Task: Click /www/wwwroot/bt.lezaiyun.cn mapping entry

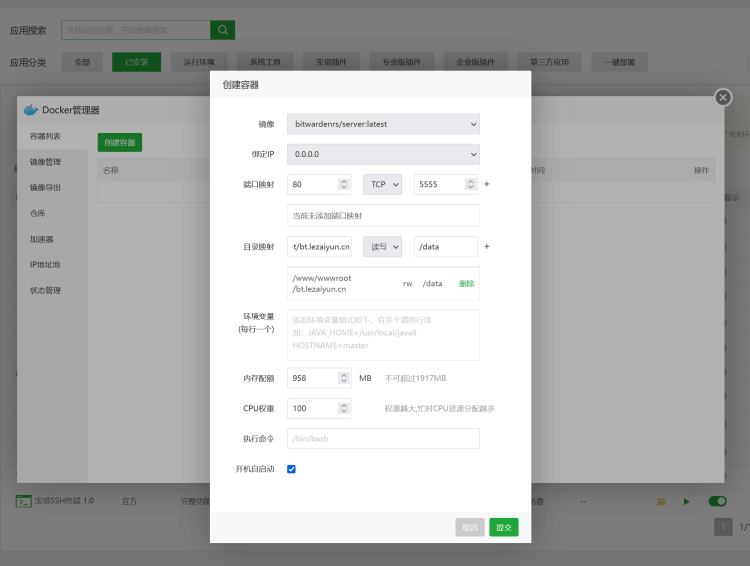Action: (322, 284)
